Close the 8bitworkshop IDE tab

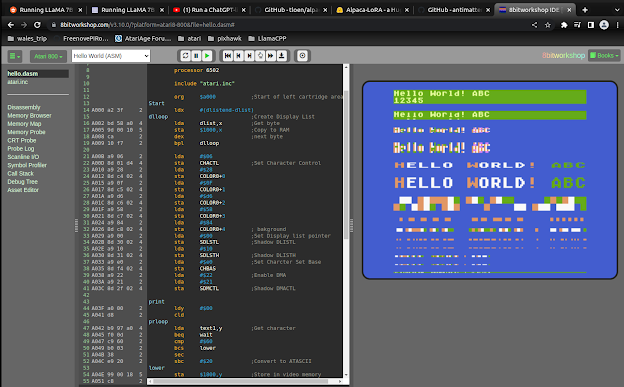[x=569, y=10]
